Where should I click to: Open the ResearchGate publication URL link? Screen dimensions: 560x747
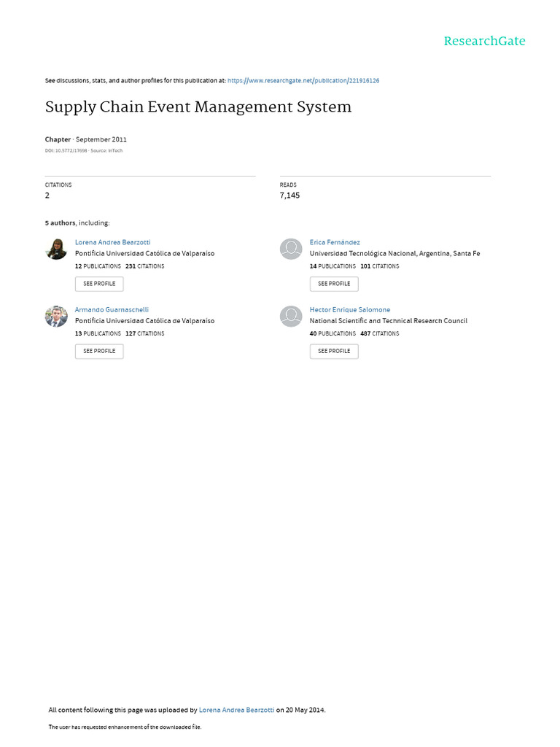click(303, 80)
